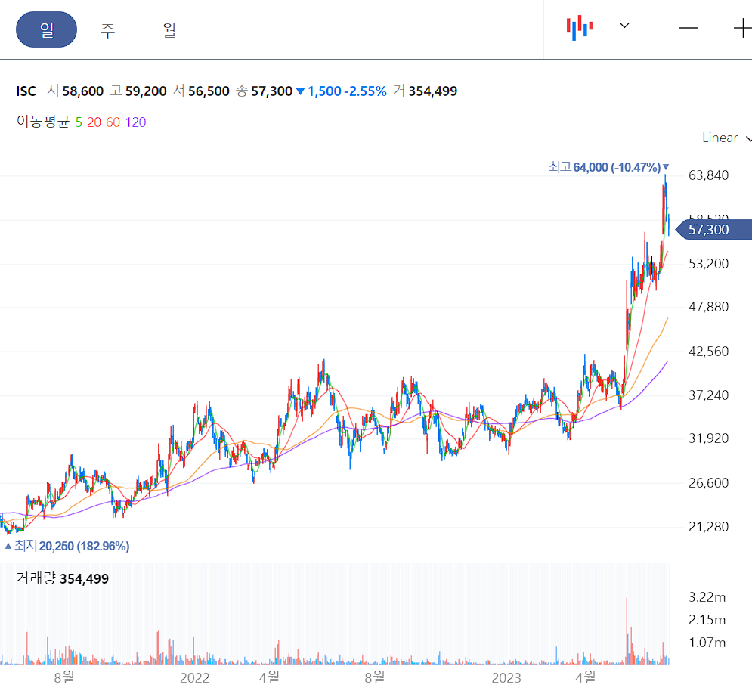Switch to the 주 weekly tab
752x700 pixels.
click(107, 29)
